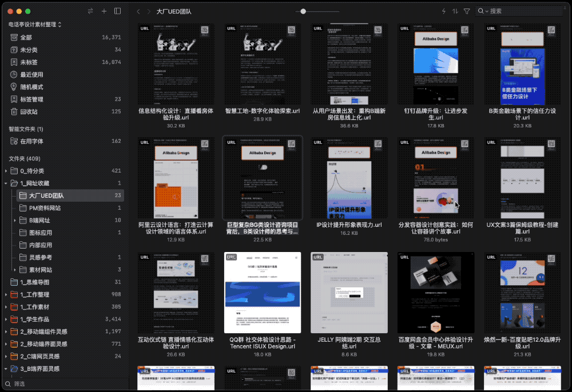Expand the 素材网站 subfolder arrow

(x=15, y=270)
